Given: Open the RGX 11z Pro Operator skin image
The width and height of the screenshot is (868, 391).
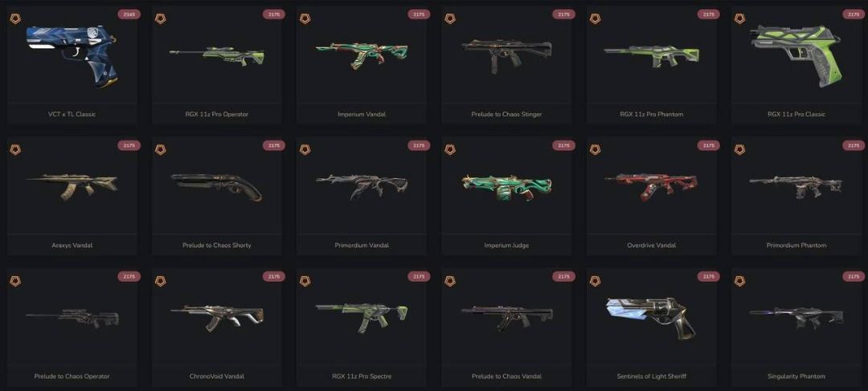Looking at the screenshot, I should [x=217, y=55].
